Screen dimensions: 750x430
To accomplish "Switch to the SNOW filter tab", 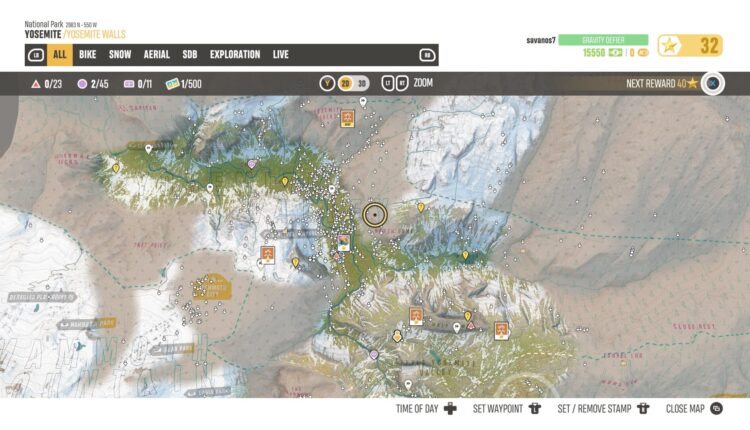I will click(120, 55).
